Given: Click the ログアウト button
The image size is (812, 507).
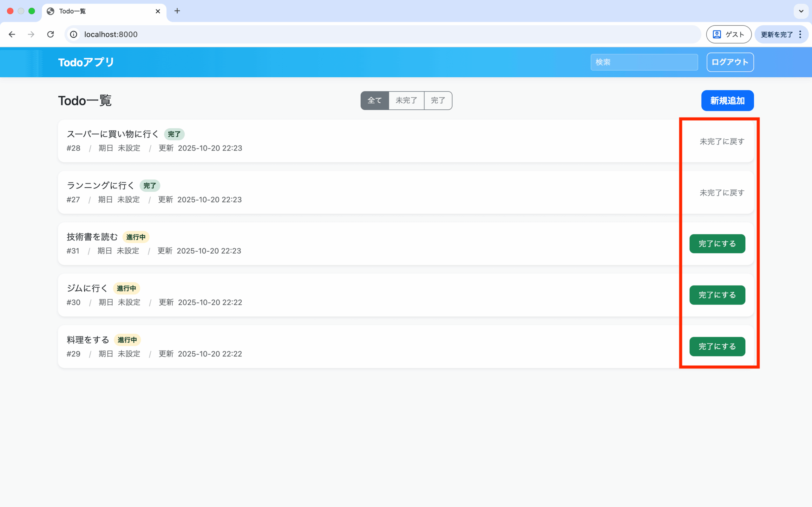Looking at the screenshot, I should coord(730,62).
